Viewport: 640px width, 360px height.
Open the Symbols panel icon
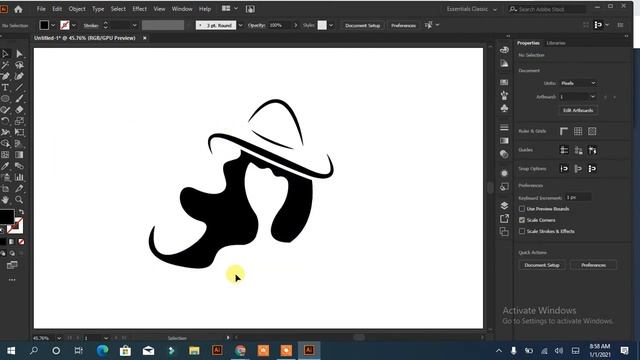[x=504, y=108]
